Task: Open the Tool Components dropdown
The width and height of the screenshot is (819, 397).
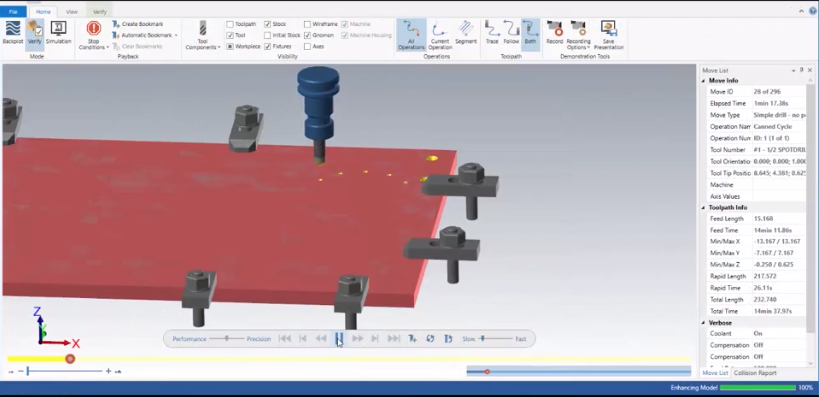Action: (x=203, y=36)
